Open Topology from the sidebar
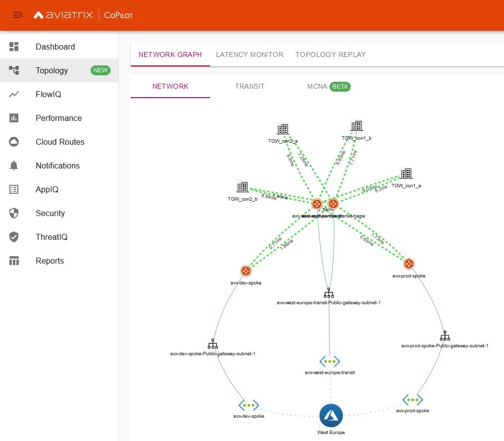Image resolution: width=504 pixels, height=441 pixels. click(59, 70)
